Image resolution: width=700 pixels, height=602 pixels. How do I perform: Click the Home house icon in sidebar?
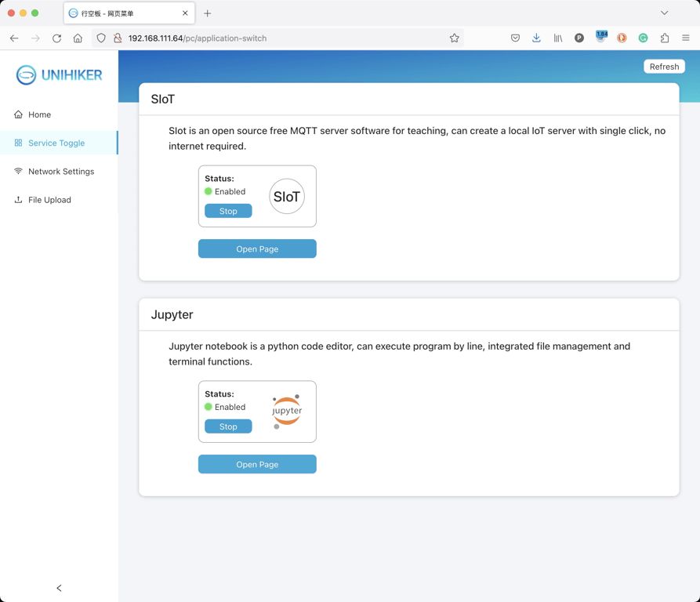pos(18,114)
